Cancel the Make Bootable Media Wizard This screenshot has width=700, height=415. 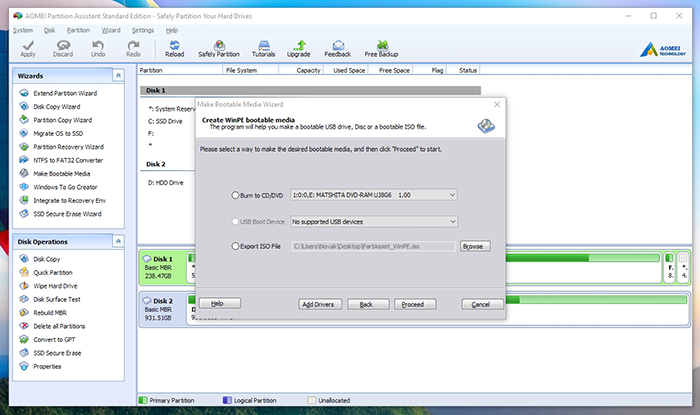pos(483,304)
